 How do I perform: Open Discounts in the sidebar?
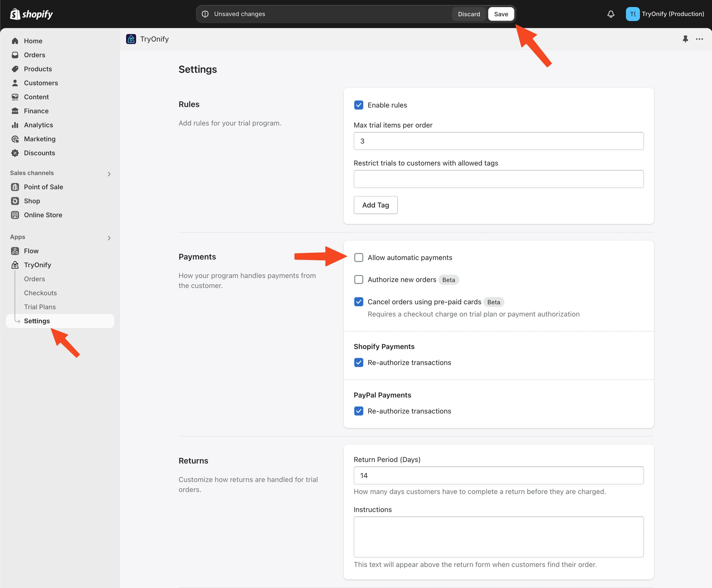click(x=60, y=153)
